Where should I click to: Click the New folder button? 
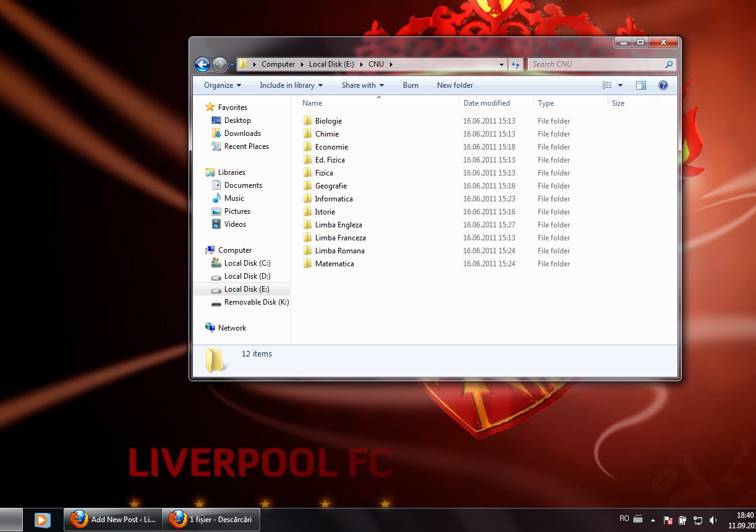tap(455, 85)
